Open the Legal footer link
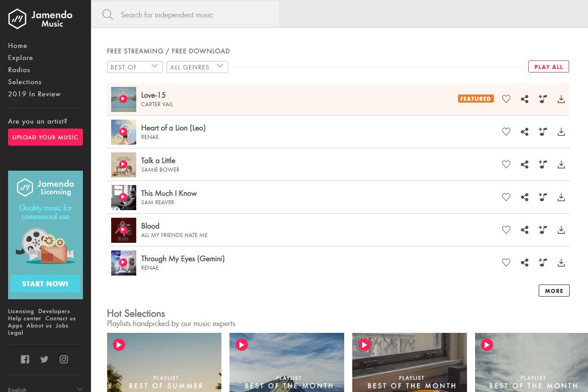This screenshot has width=588, height=392. (x=16, y=333)
